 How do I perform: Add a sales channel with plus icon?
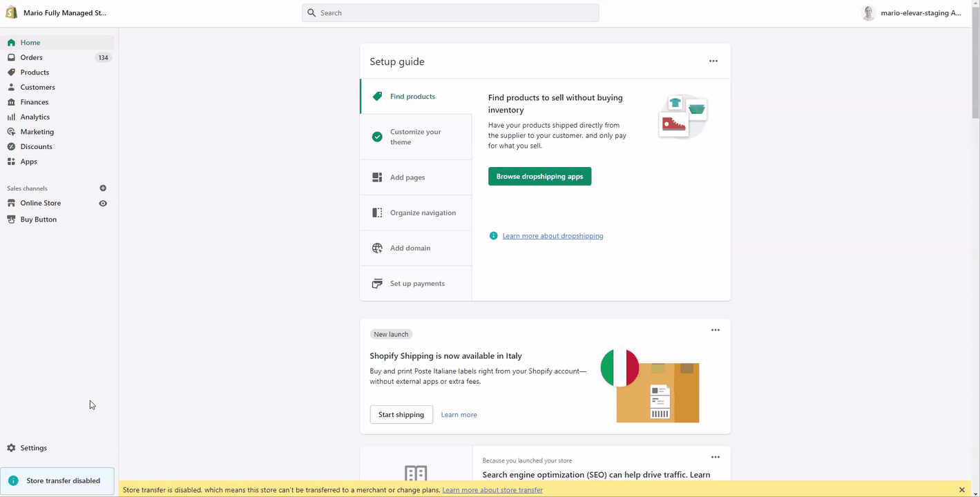point(103,188)
